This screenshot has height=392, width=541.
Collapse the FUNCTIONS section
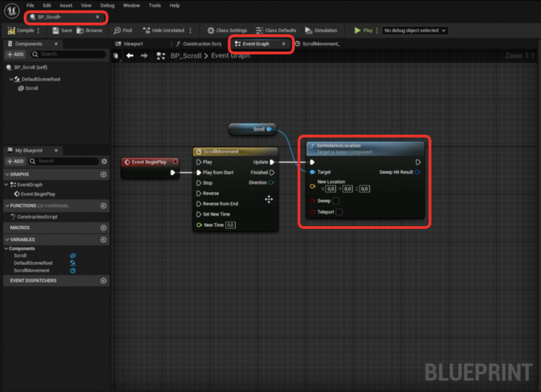coord(8,206)
